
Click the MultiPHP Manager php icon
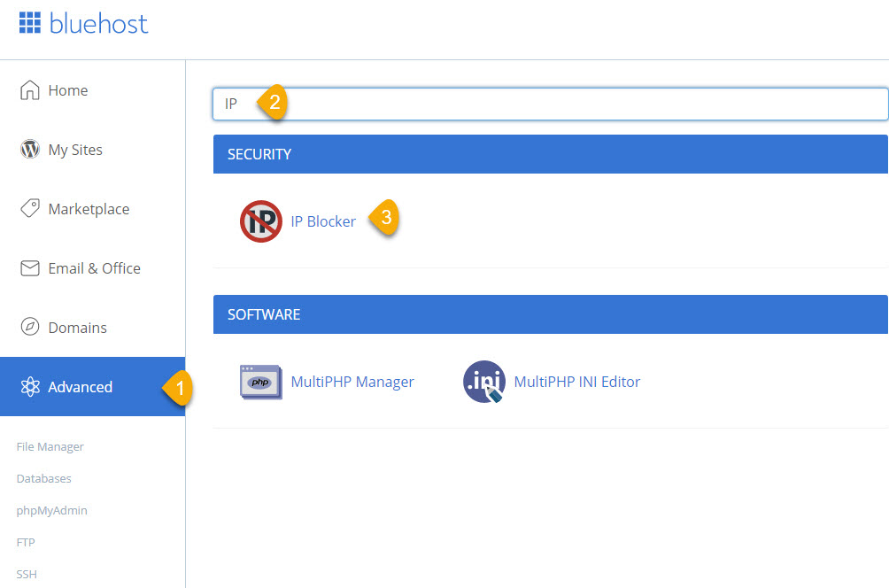pos(261,382)
